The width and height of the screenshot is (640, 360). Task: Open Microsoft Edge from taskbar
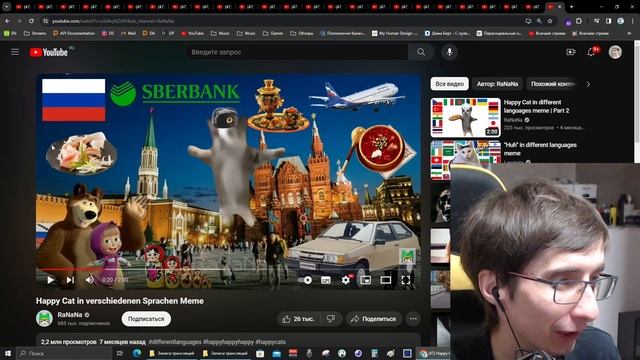(x=137, y=353)
